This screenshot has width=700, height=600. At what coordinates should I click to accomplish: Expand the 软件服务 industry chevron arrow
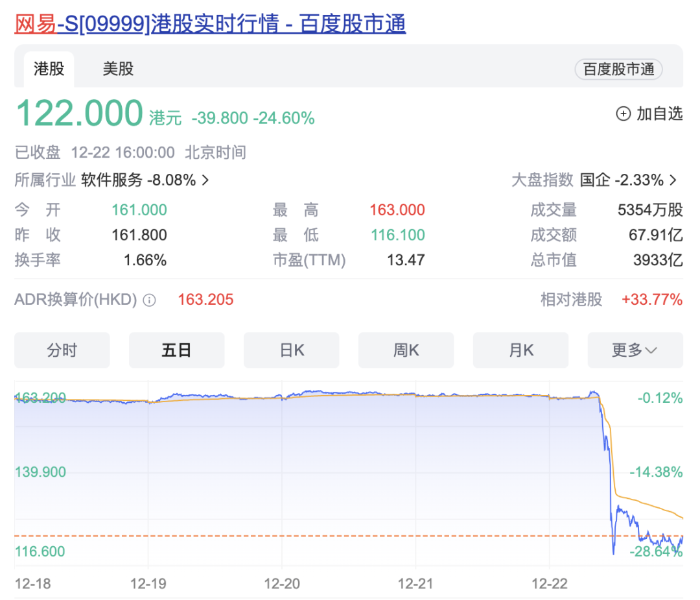coord(205,180)
